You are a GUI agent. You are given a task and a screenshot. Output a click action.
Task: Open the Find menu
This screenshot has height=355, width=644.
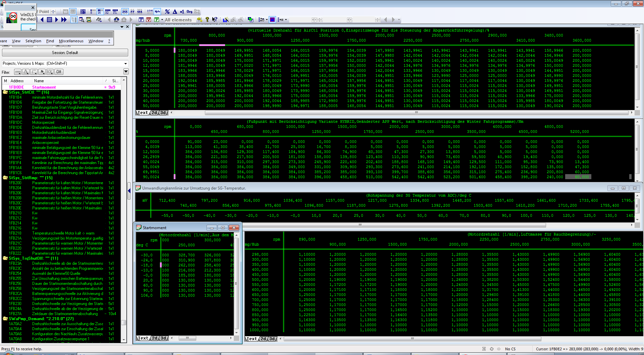coord(50,41)
